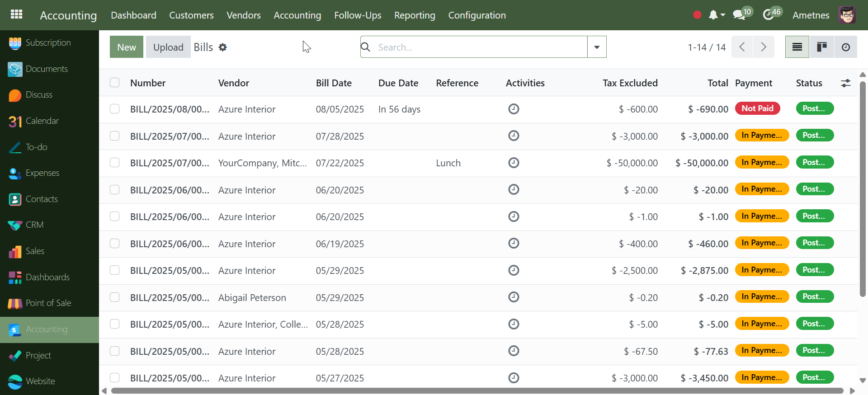Screen dimensions: 868x395
Task: Click the New bill button
Action: coord(126,47)
